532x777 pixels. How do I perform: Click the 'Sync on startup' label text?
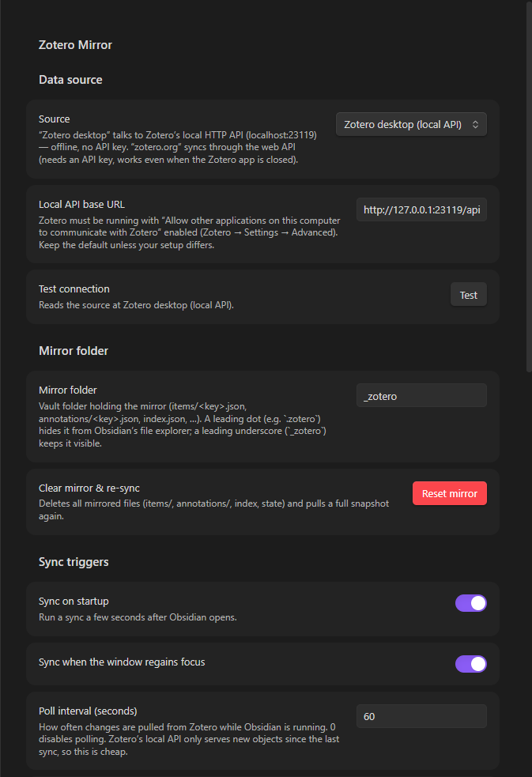(74, 601)
